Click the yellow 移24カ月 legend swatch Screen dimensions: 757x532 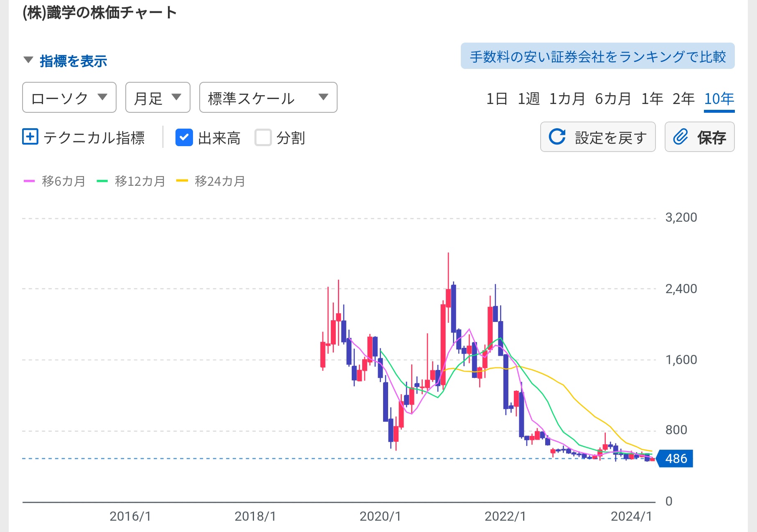tap(182, 181)
